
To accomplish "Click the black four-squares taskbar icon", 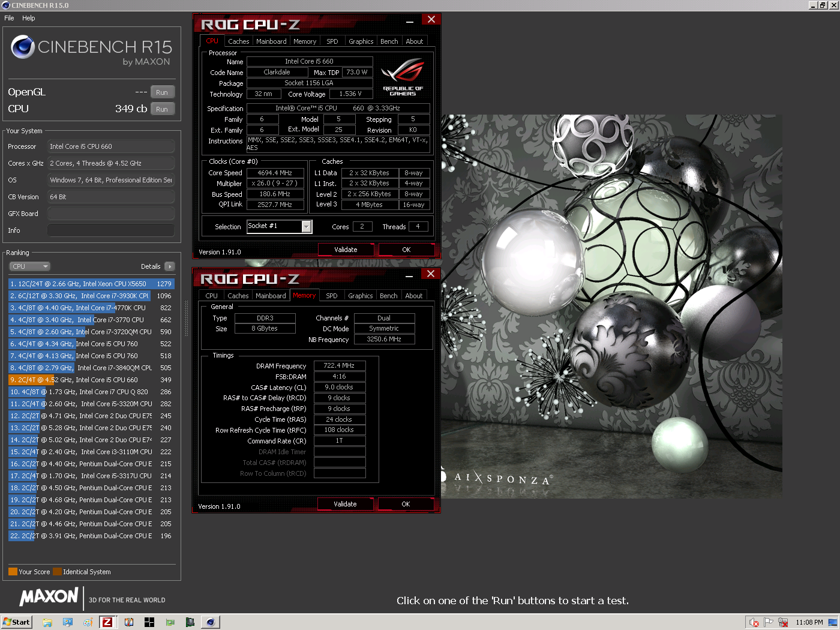I will click(149, 622).
